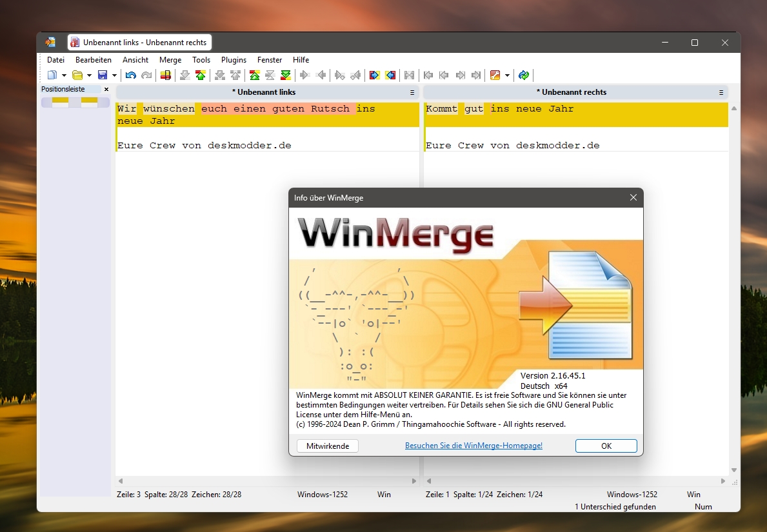This screenshot has width=767, height=532.
Task: Click Copy right and advance icon
Action: 340,75
